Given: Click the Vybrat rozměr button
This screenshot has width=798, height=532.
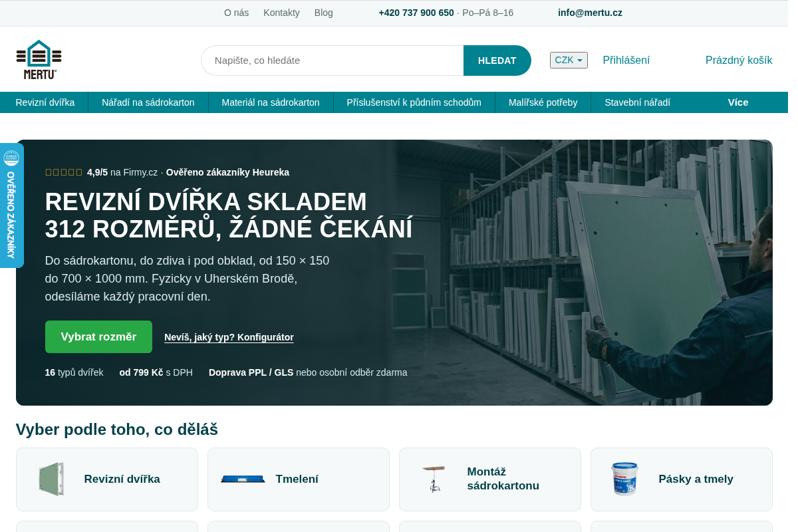Looking at the screenshot, I should click(x=98, y=336).
